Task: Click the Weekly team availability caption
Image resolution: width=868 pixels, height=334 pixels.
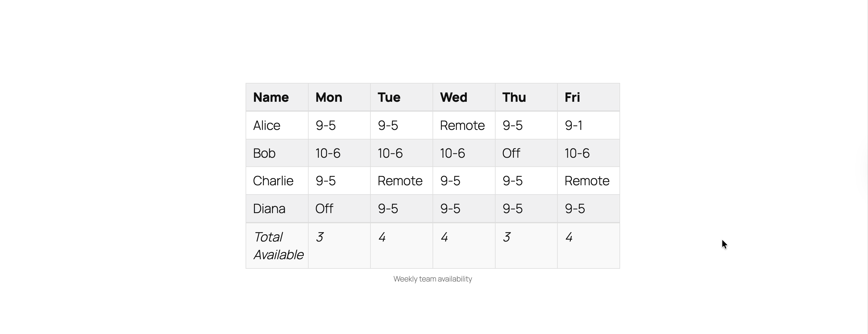Action: click(433, 279)
